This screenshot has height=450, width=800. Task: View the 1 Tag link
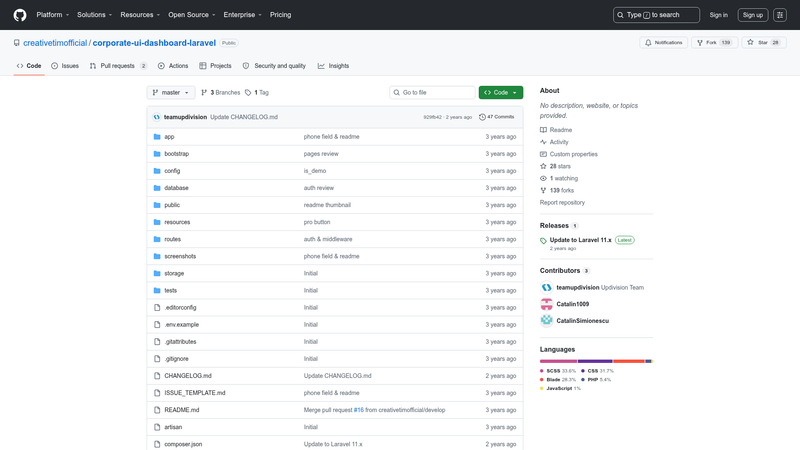point(257,92)
